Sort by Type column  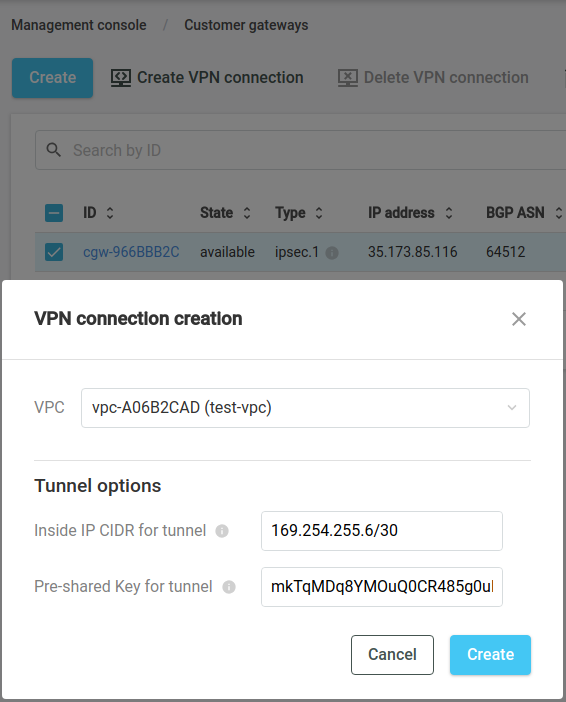319,213
